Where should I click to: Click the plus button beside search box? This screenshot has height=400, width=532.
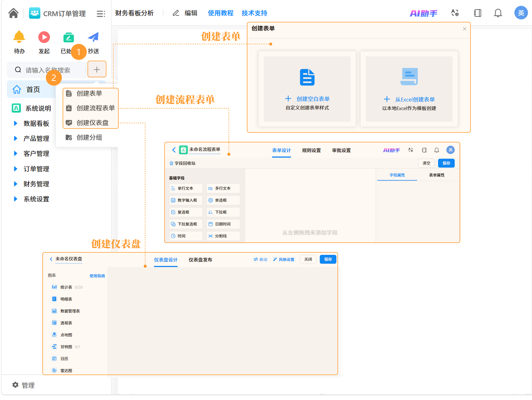click(97, 70)
